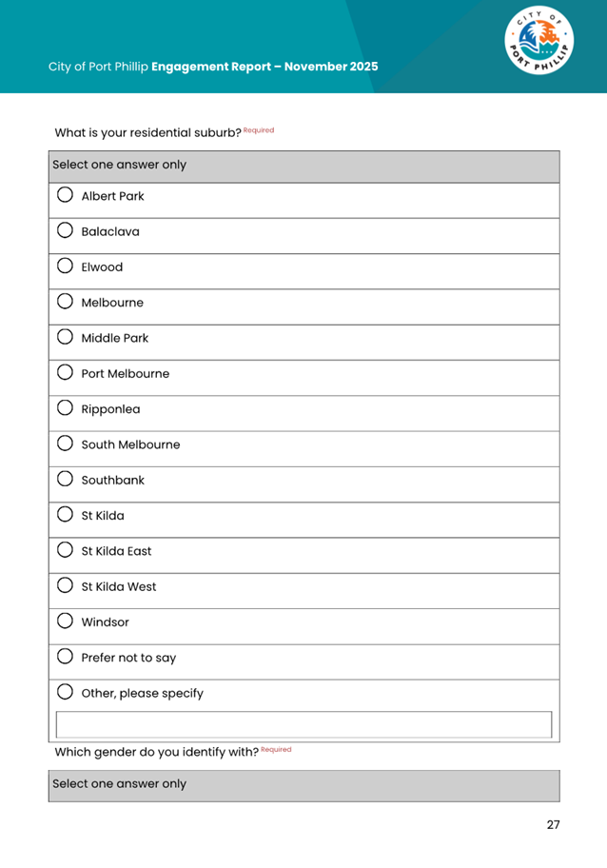Click the Other suburb text input field
Screen dimensions: 607x868
tap(303, 724)
